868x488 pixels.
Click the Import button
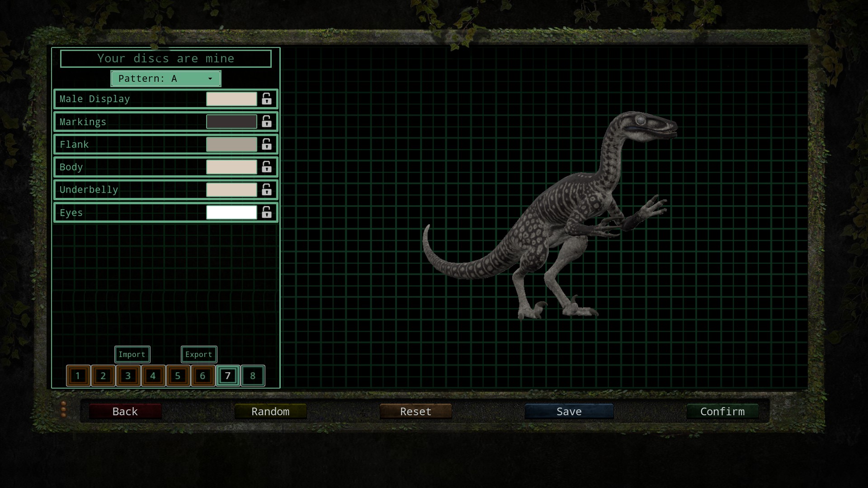[x=132, y=354]
